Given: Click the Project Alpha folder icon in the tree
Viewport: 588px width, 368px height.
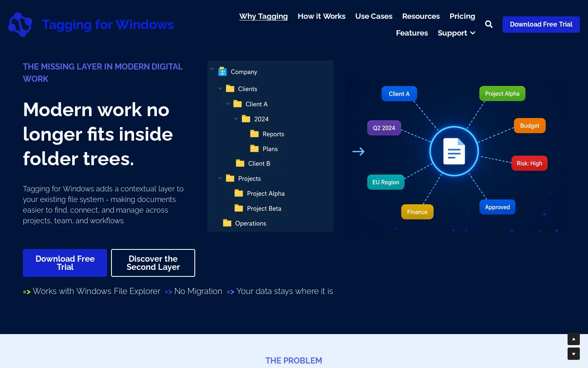Looking at the screenshot, I should 239,193.
